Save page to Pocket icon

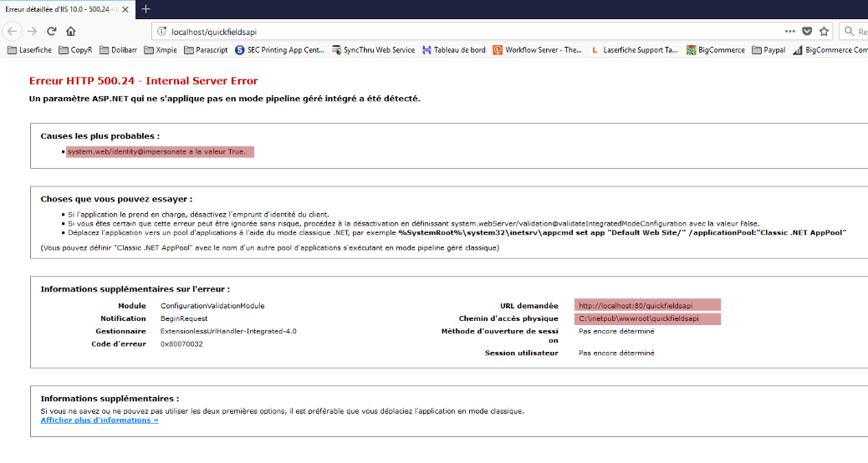click(x=807, y=32)
